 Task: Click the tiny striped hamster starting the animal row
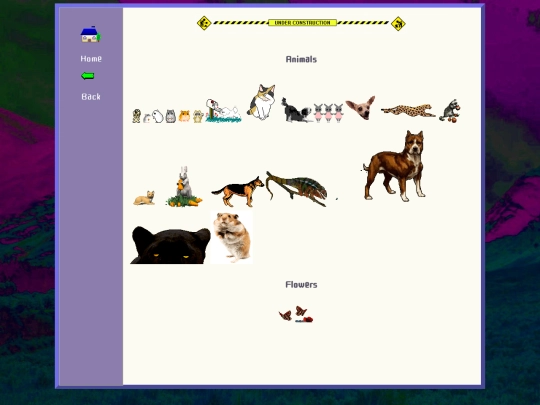click(x=136, y=116)
